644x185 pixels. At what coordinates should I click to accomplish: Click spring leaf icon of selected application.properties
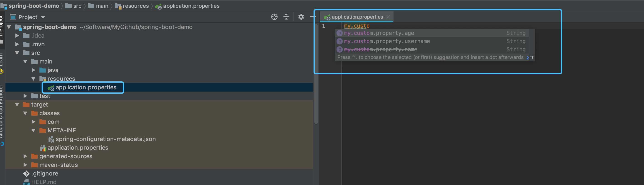pos(51,88)
